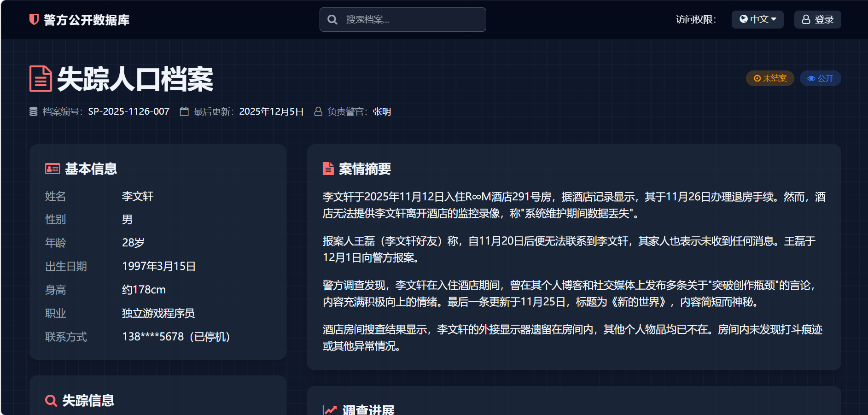Click the name value 李文轩

pyautogui.click(x=138, y=196)
